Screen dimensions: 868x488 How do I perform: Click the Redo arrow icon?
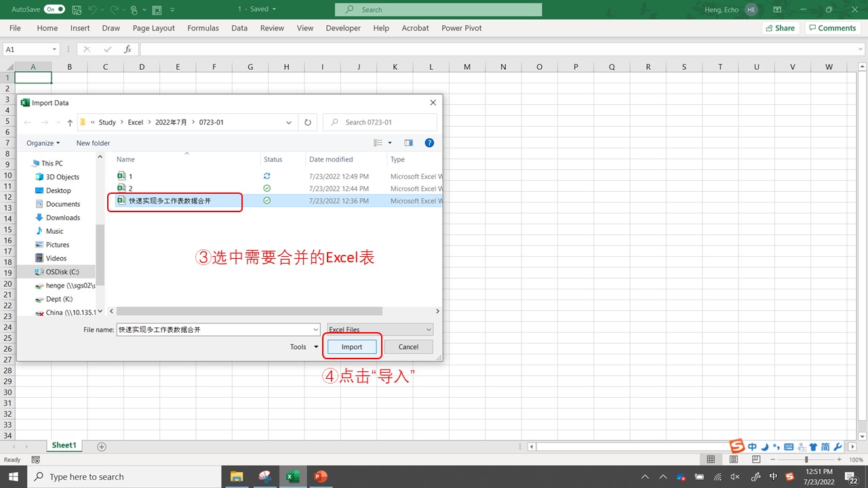click(x=113, y=9)
